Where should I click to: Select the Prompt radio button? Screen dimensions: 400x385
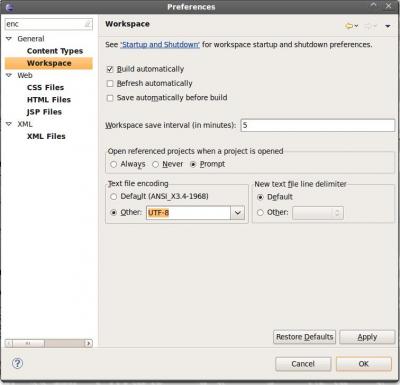193,164
